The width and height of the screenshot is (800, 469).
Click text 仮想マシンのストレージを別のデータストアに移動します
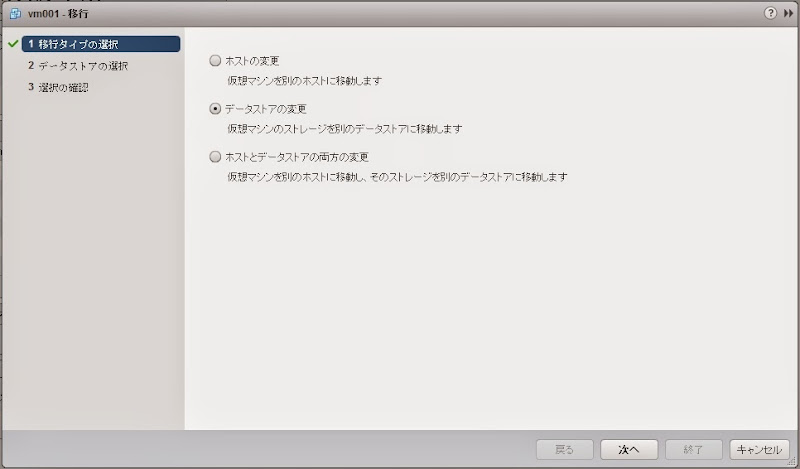tap(345, 129)
